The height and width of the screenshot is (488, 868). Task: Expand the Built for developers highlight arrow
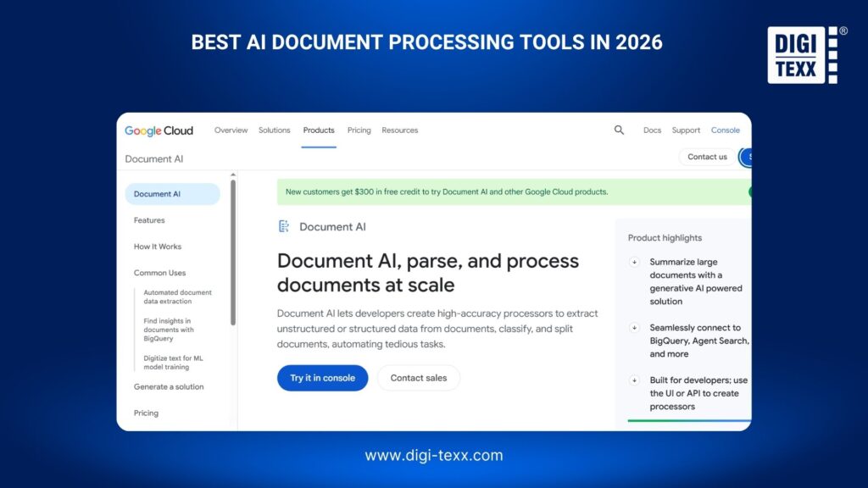click(634, 380)
